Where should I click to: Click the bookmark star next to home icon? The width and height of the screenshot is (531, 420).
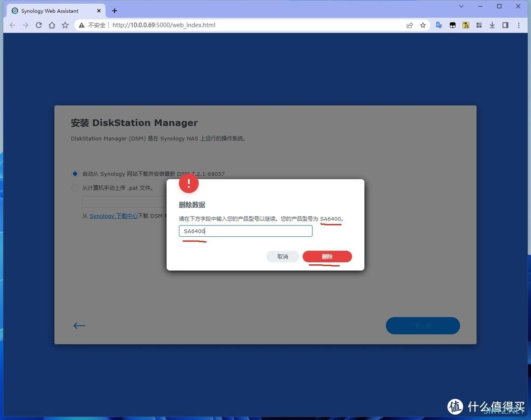65,25
